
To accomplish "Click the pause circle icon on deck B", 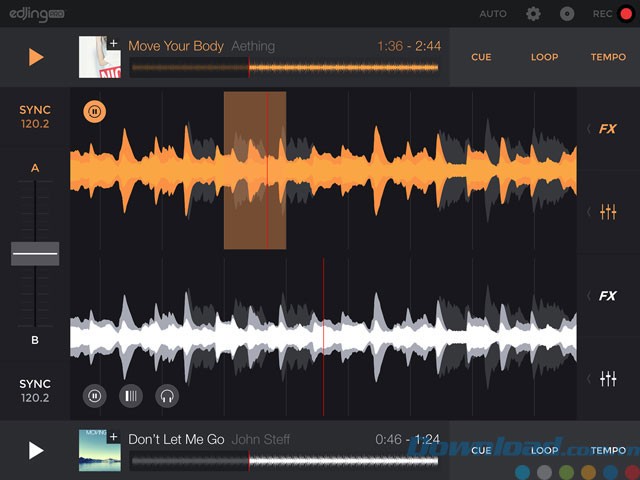I will pos(94,396).
